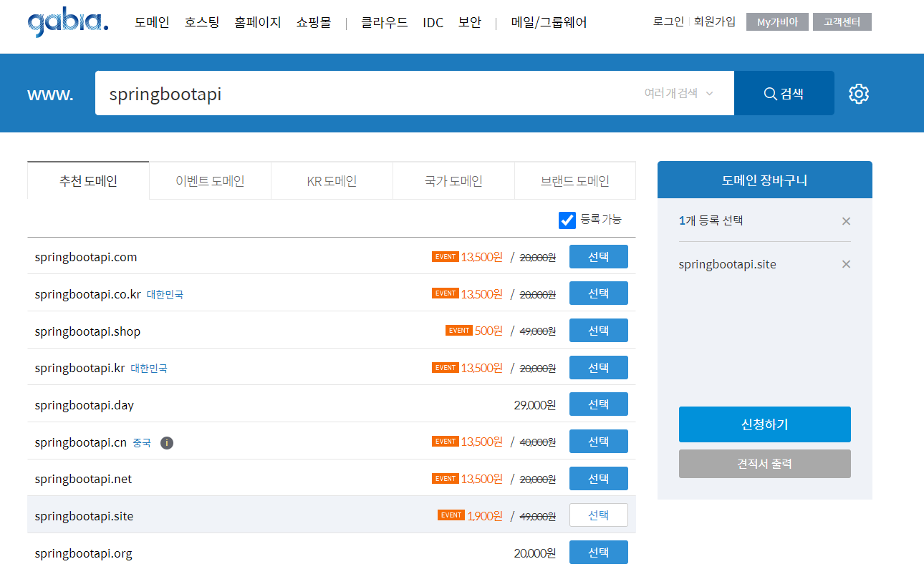
Task: Click the springbootapi.day domain name
Action: (85, 406)
